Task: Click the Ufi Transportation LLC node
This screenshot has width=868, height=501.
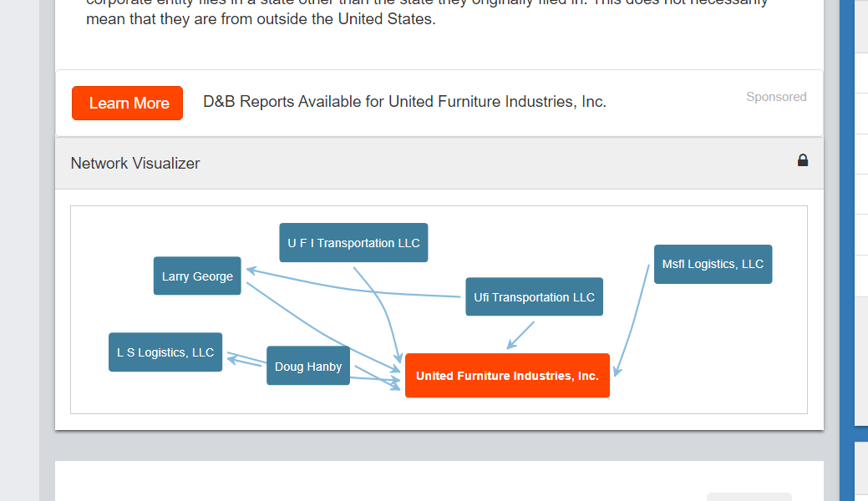Action: (534, 296)
